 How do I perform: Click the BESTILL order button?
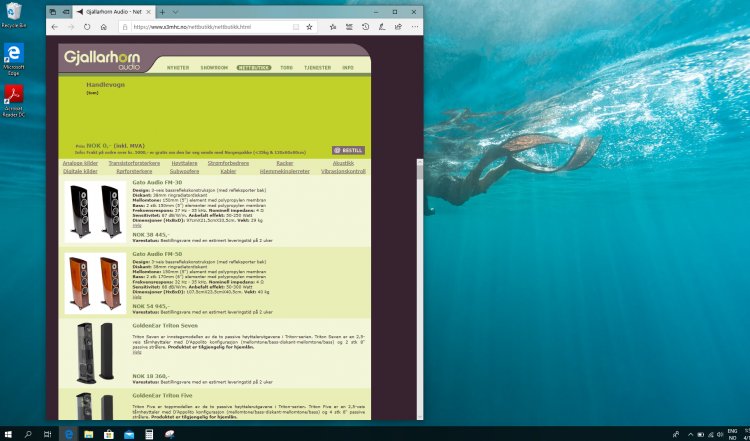tap(349, 150)
